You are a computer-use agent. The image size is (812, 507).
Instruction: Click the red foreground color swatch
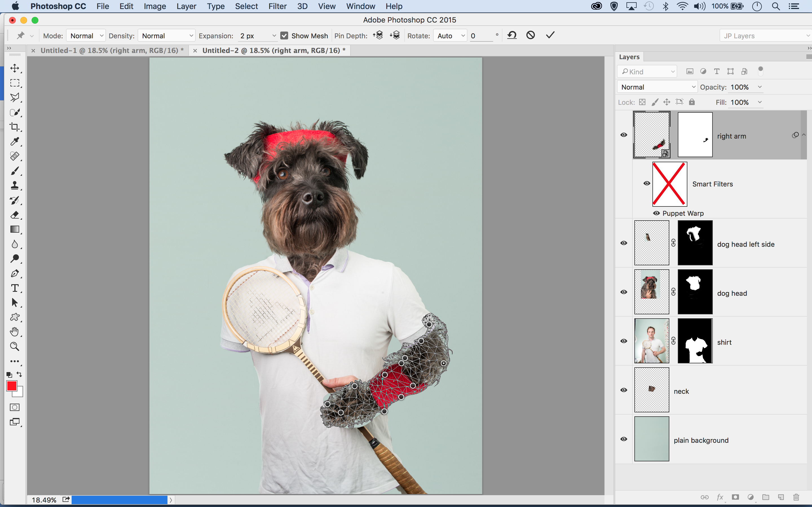click(12, 386)
